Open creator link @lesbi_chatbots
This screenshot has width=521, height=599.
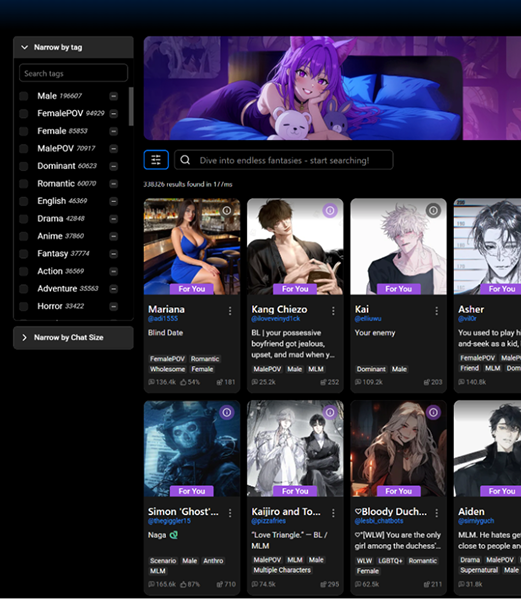(x=379, y=521)
